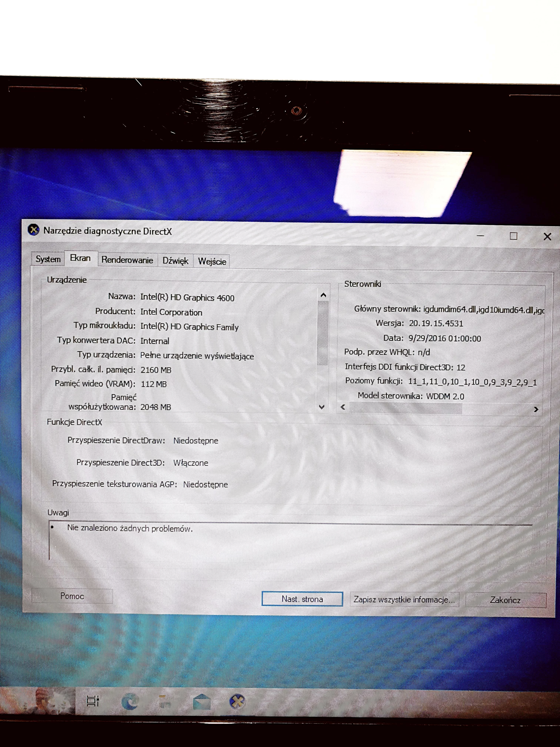Click the Zakończ button
560x747 pixels.
(505, 600)
